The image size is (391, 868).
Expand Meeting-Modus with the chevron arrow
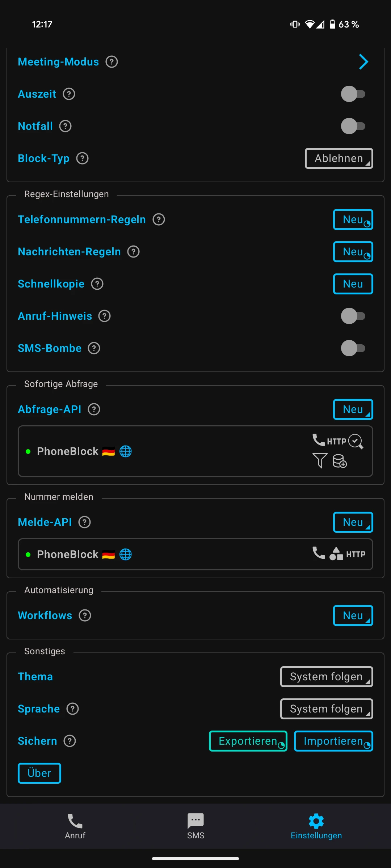(363, 62)
